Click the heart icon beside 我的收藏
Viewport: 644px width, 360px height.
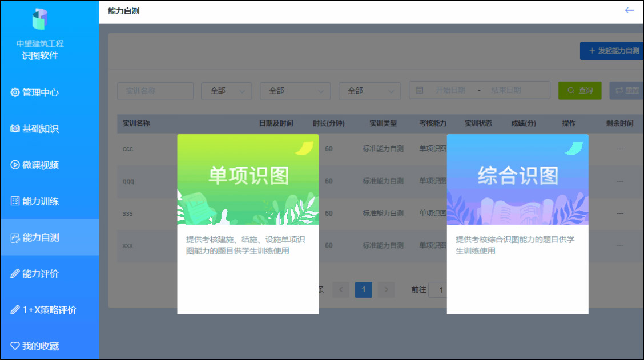point(16,346)
